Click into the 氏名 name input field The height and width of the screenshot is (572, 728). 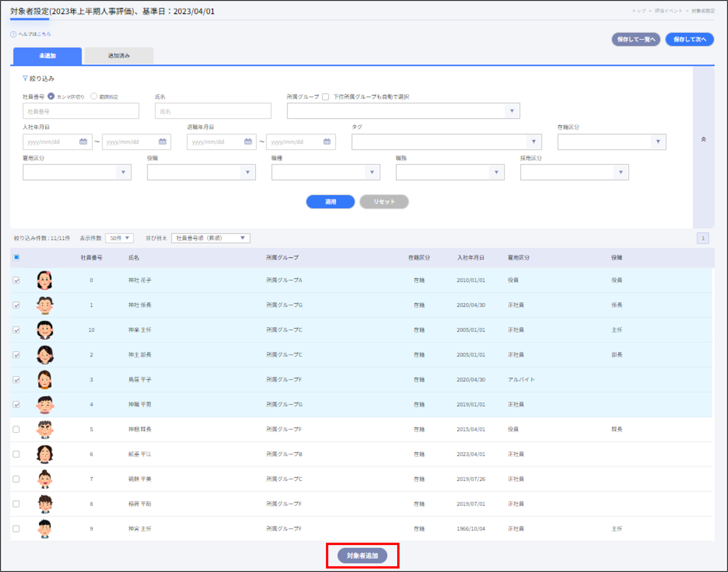point(213,111)
